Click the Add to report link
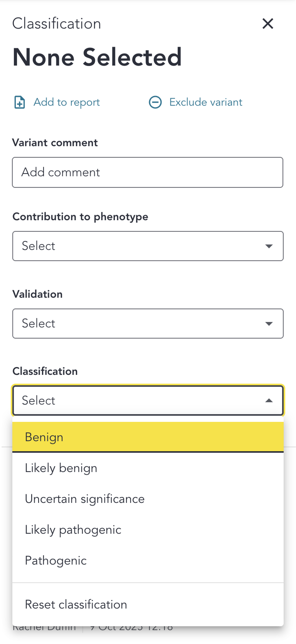 (x=66, y=102)
